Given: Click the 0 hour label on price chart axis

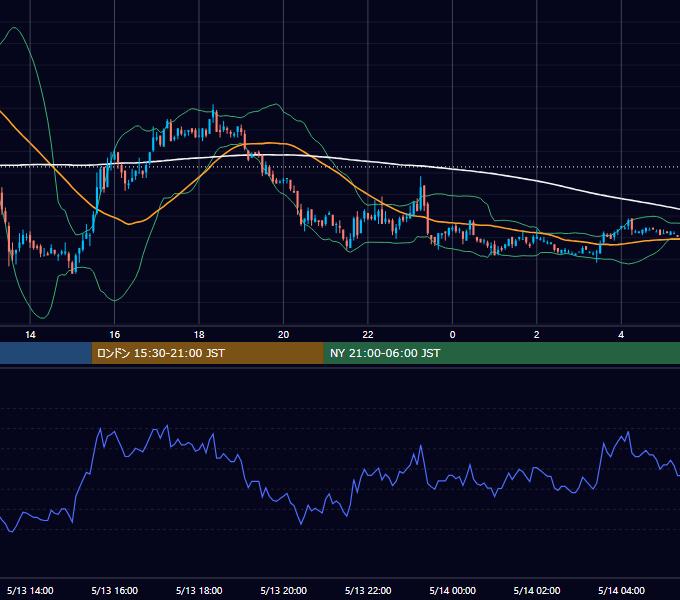Looking at the screenshot, I should (452, 335).
